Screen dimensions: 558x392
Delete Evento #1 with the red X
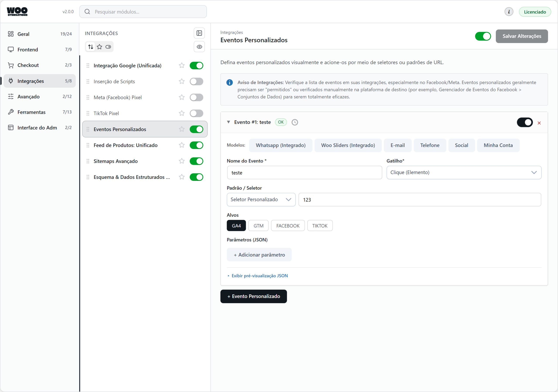click(539, 123)
